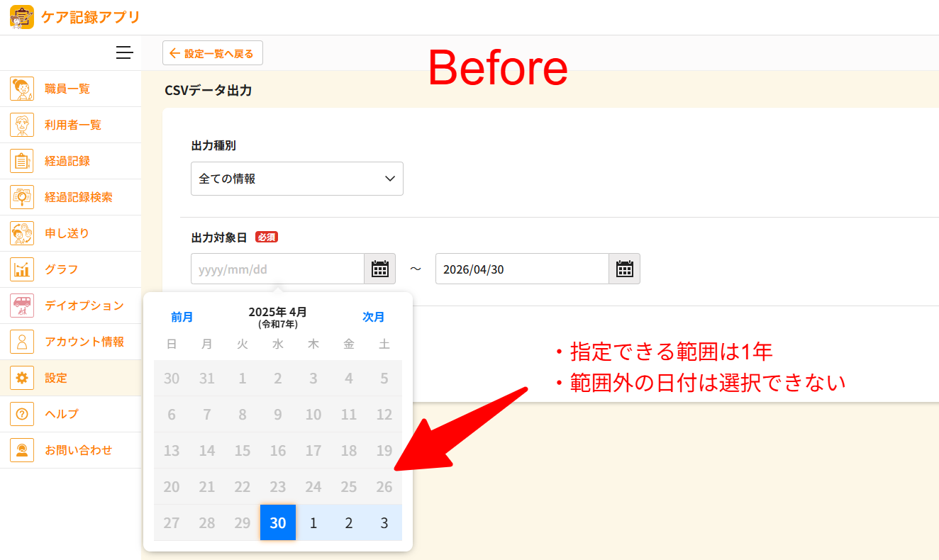Screen dimensions: 939x560
Task: Open the 設定 menu item
Action: (56, 378)
